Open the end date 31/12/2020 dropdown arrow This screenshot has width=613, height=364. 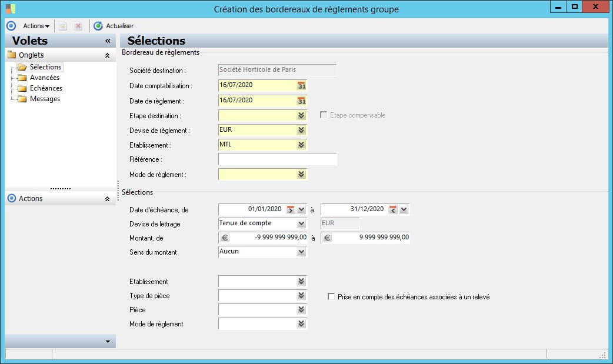[x=404, y=209]
